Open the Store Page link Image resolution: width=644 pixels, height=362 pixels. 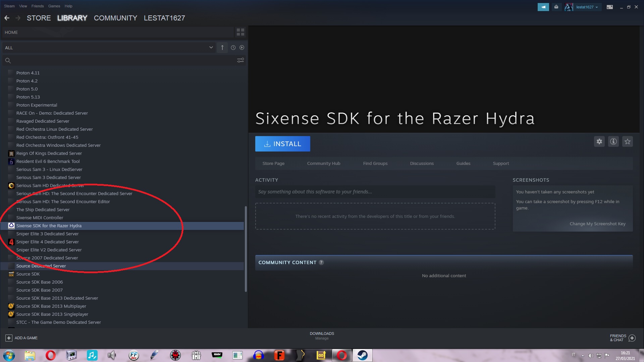coord(273,164)
